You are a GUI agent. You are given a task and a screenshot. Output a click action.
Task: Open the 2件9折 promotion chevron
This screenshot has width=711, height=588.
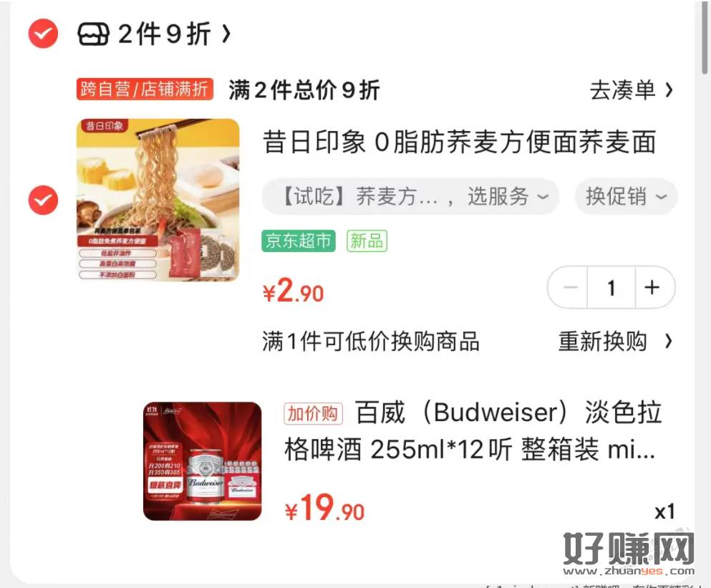pos(226,34)
